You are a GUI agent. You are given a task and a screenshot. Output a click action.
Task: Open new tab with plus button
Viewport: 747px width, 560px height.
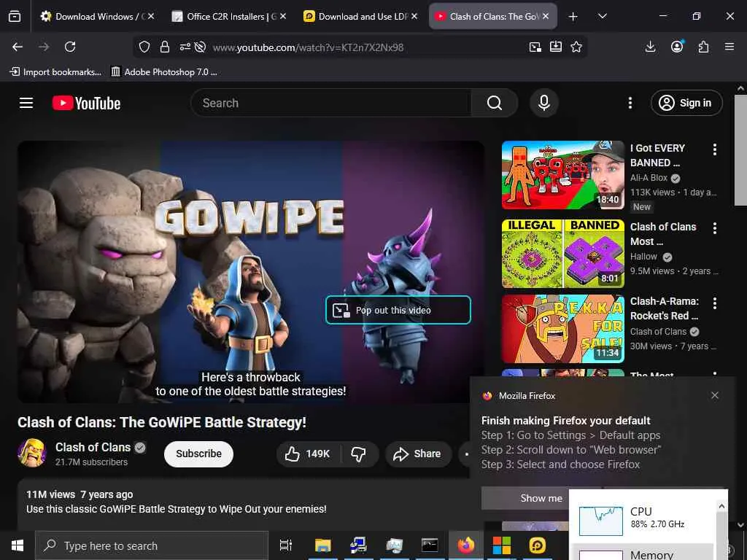[x=573, y=17]
